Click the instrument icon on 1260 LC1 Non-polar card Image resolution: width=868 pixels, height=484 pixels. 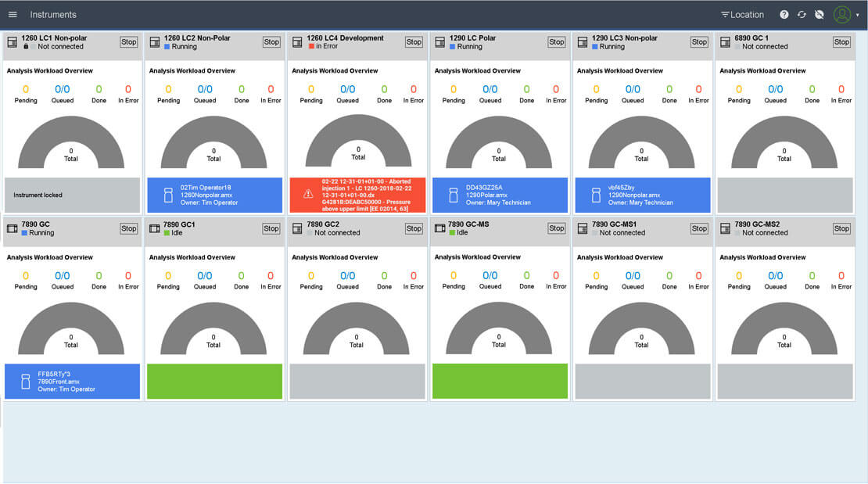pos(12,41)
